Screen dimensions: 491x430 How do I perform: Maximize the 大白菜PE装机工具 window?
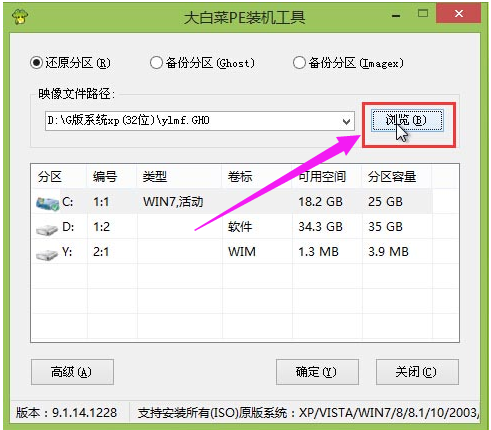[423, 14]
